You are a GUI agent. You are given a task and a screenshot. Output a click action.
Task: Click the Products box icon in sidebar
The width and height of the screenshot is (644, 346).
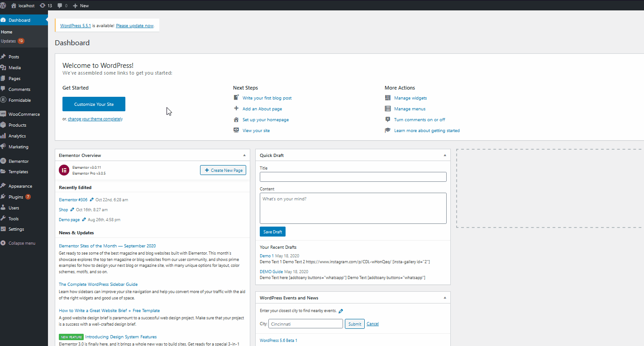3,125
